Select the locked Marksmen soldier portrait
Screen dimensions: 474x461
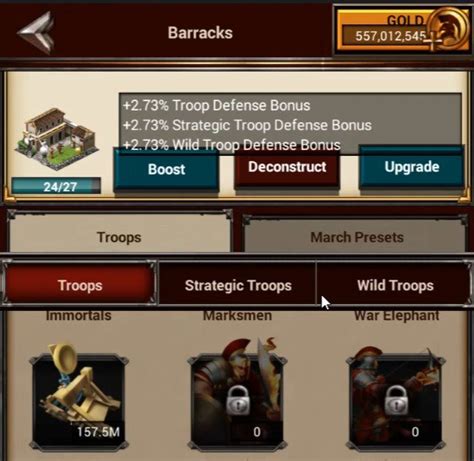pos(237,395)
